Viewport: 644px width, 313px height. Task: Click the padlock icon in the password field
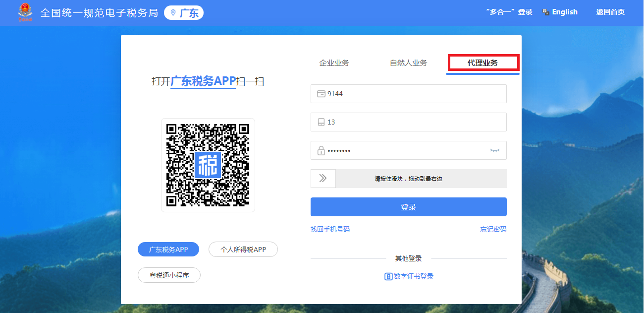pos(321,150)
